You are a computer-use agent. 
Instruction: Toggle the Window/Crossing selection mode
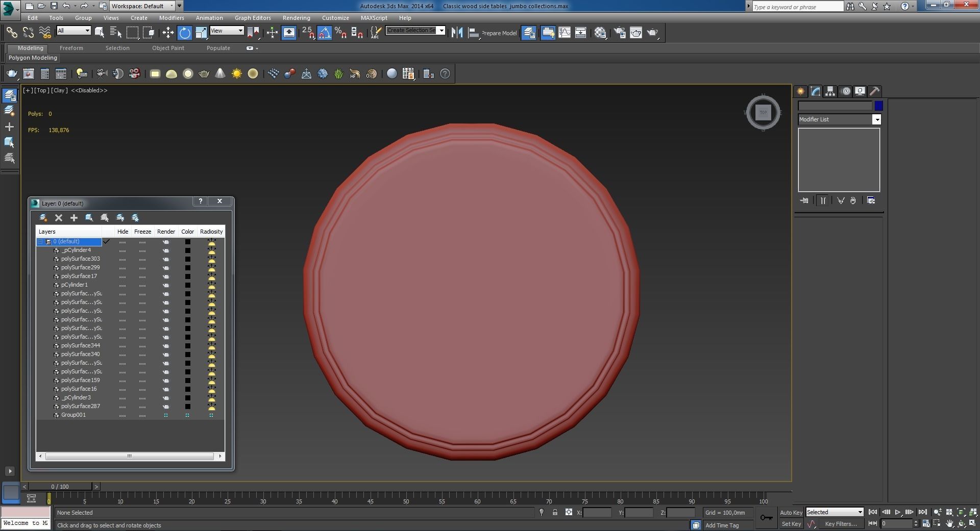[x=149, y=33]
